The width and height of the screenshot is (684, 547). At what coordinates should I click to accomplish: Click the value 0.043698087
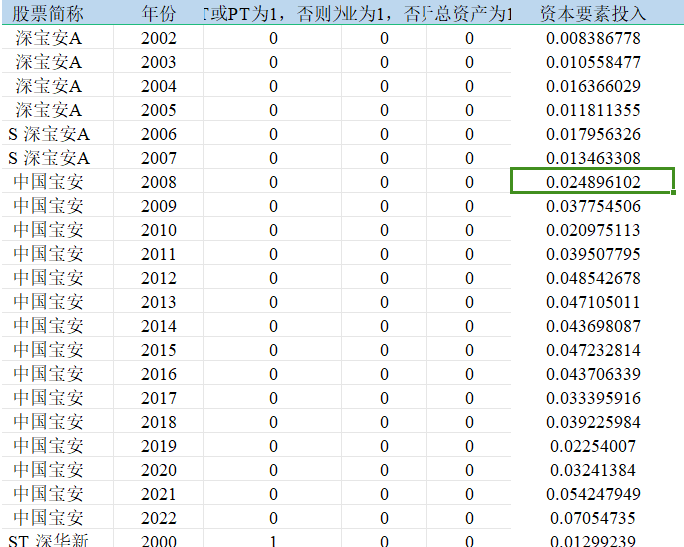(x=593, y=326)
